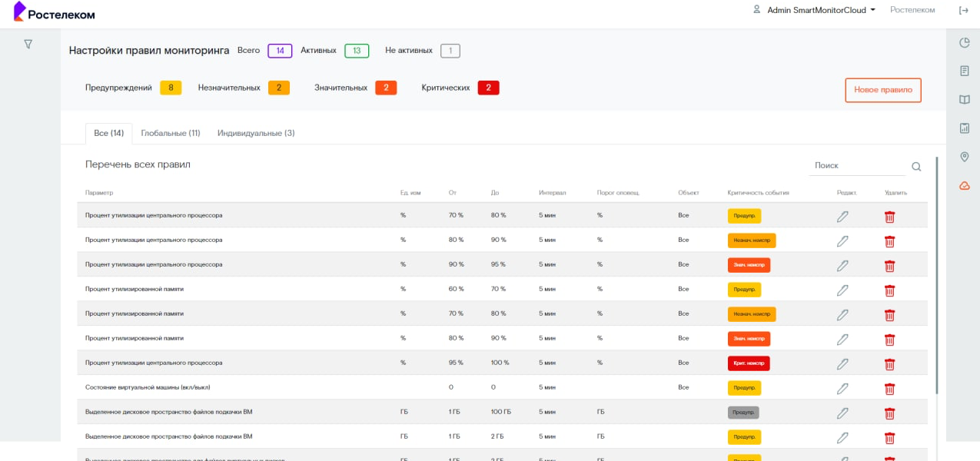Click the search magnifier icon

click(x=916, y=166)
